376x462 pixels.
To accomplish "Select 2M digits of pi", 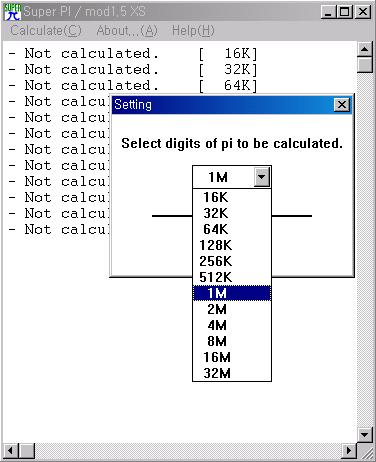I will coord(232,309).
